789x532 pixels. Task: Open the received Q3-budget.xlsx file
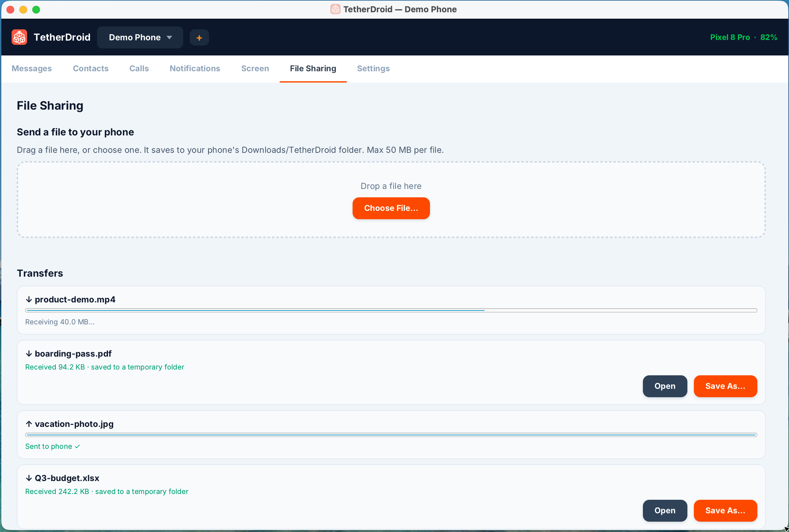[x=665, y=510]
